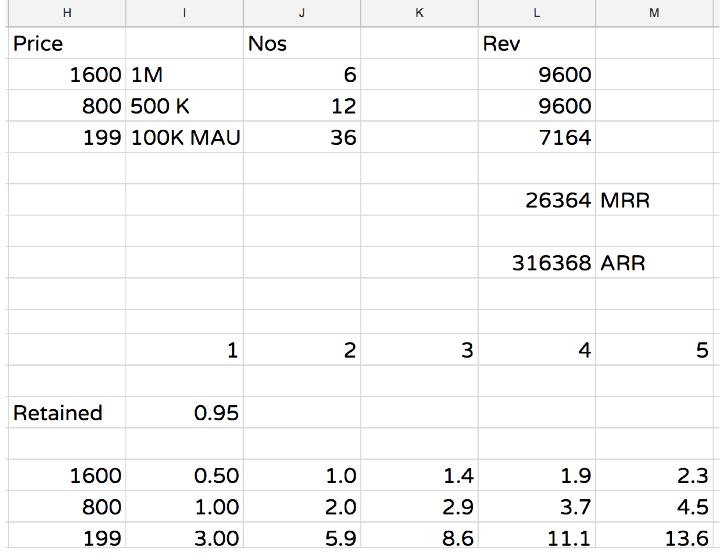The height and width of the screenshot is (560, 728).
Task: Select column H header
Action: click(67, 13)
